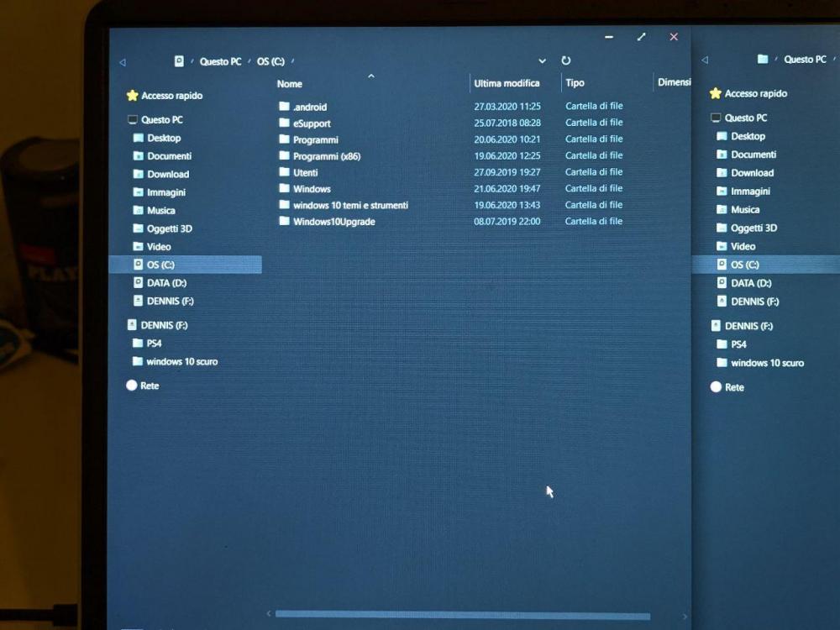
Task: Select OS (C:) in right window sidebar
Action: coord(766,265)
